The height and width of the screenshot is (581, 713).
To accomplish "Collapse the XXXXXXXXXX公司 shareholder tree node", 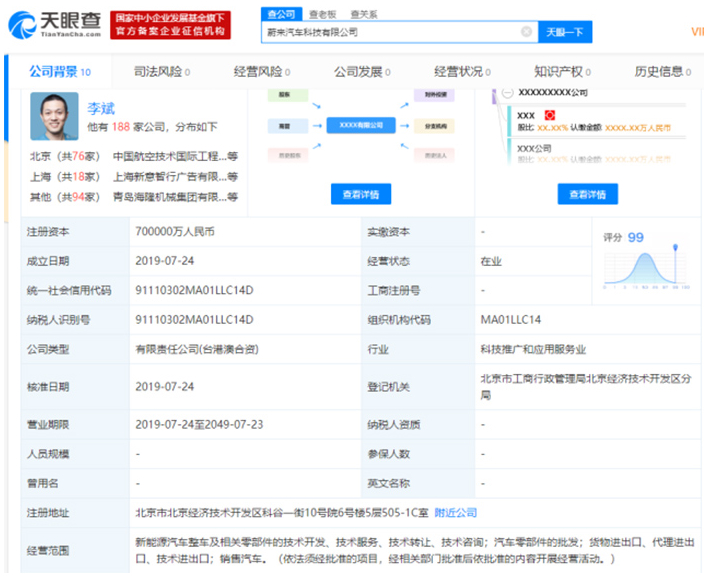I will pyautogui.click(x=509, y=91).
